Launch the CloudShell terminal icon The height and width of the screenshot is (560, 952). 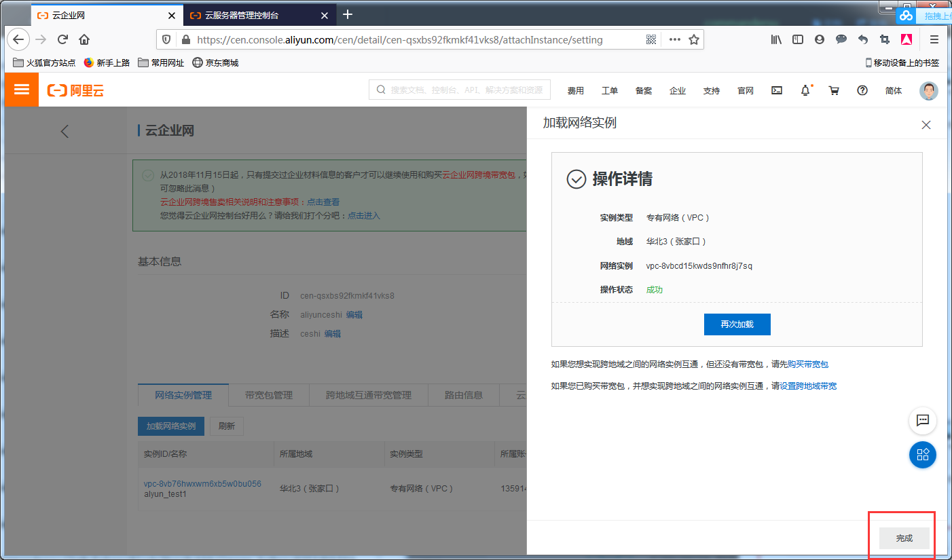point(776,90)
